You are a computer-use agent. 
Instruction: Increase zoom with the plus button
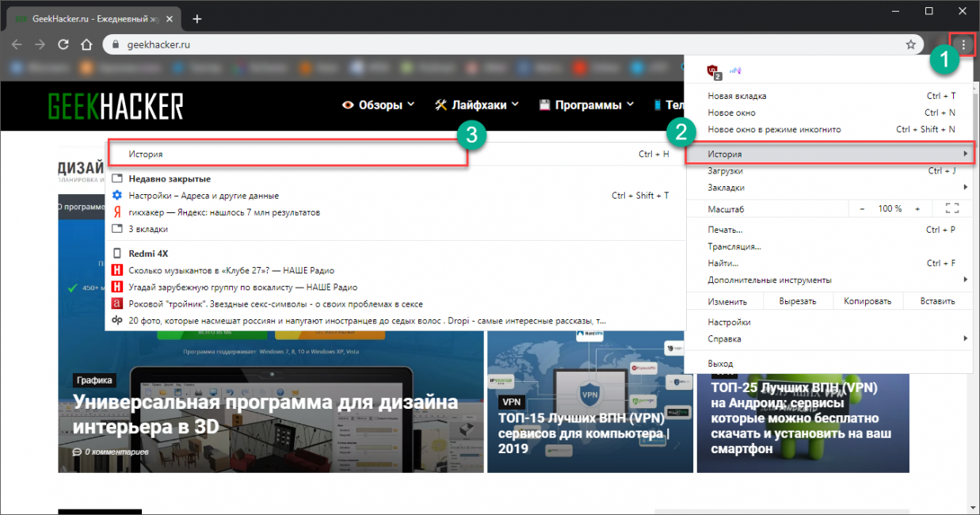(917, 208)
